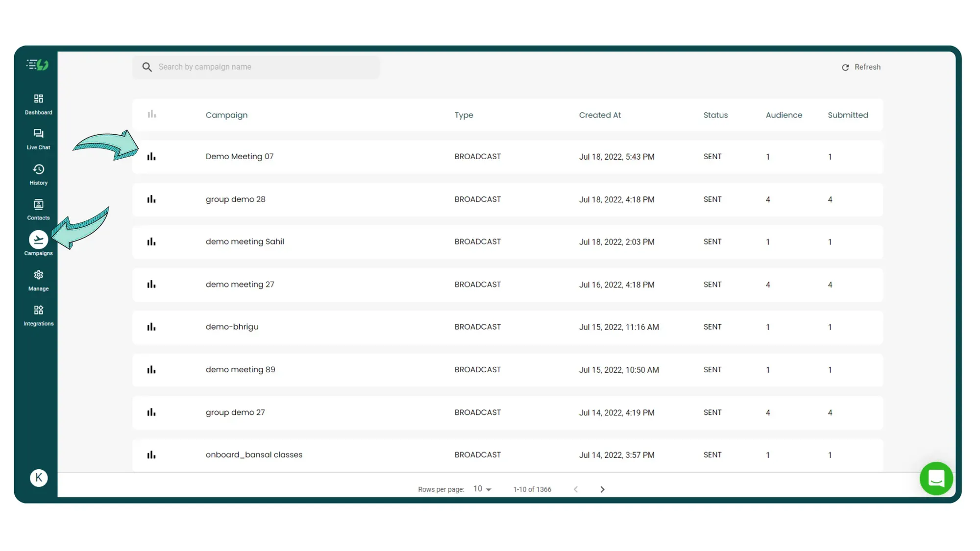
Task: Click the sort icon in table header
Action: pyautogui.click(x=152, y=114)
